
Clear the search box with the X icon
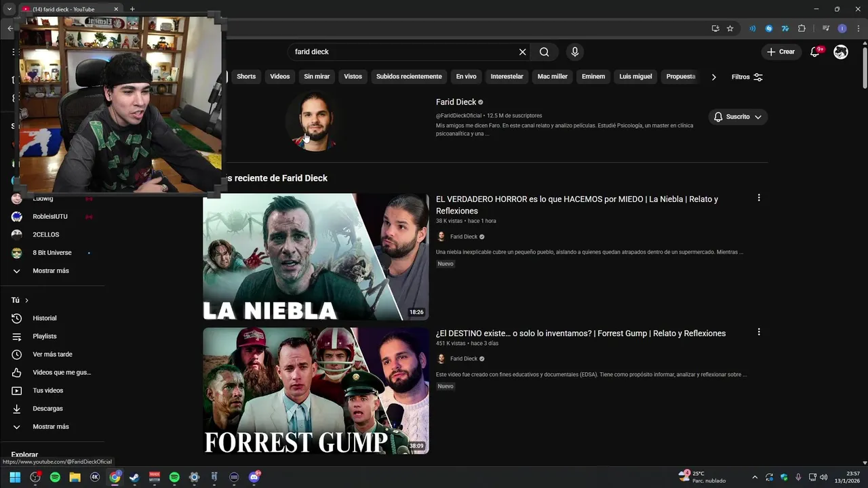(522, 52)
